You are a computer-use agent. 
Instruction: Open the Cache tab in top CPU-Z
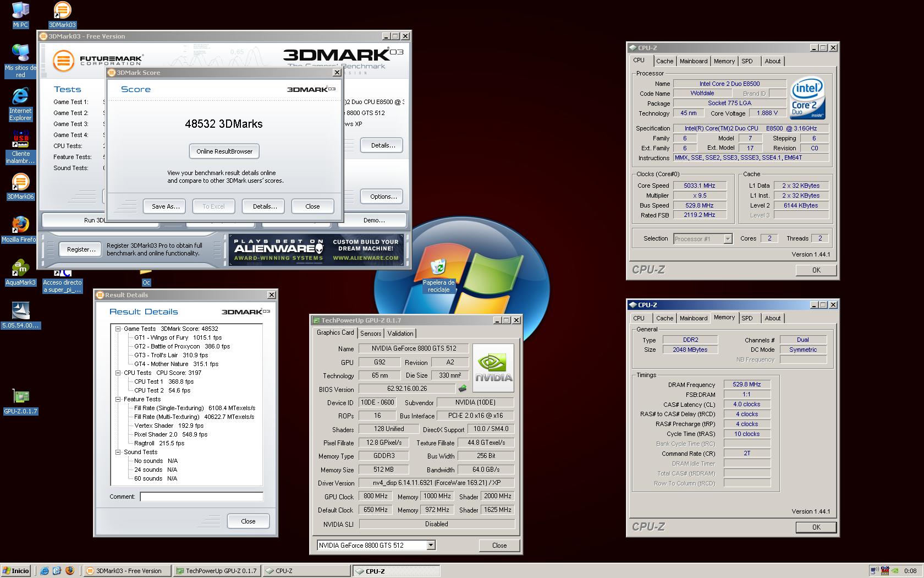coord(664,61)
